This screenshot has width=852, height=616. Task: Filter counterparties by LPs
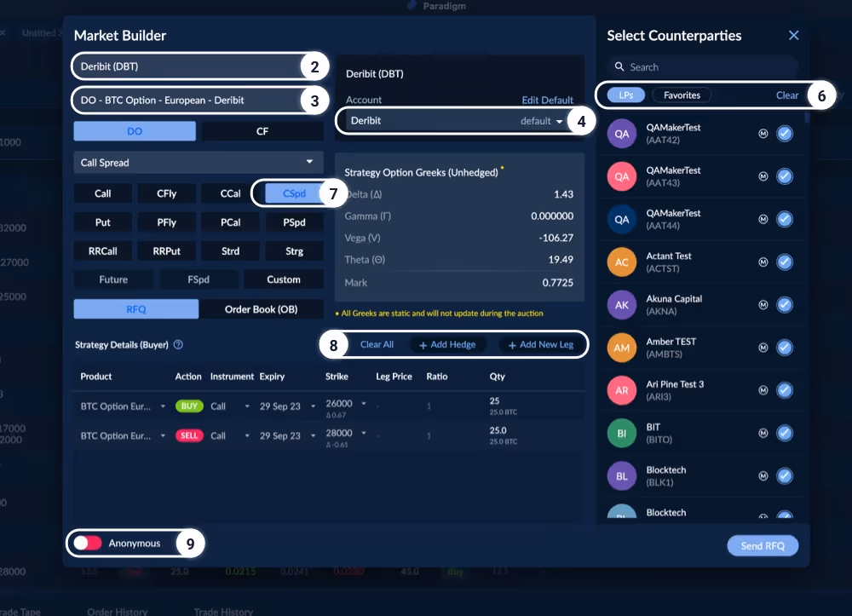pyautogui.click(x=626, y=95)
